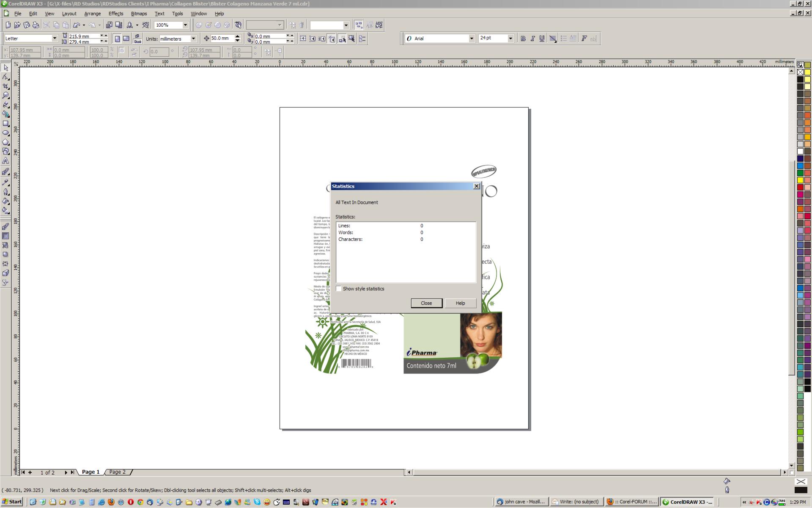Select the Rectangle tool
Screen dimensions: 812x508
(x=5, y=124)
